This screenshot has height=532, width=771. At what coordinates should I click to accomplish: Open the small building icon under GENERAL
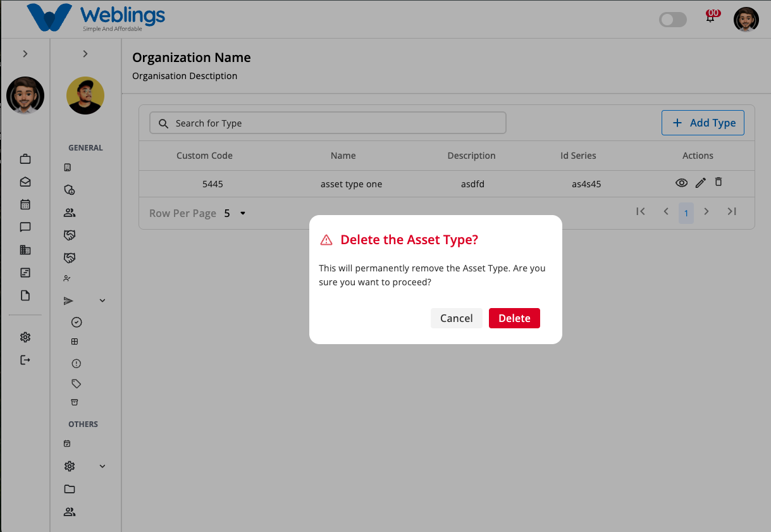(x=68, y=168)
